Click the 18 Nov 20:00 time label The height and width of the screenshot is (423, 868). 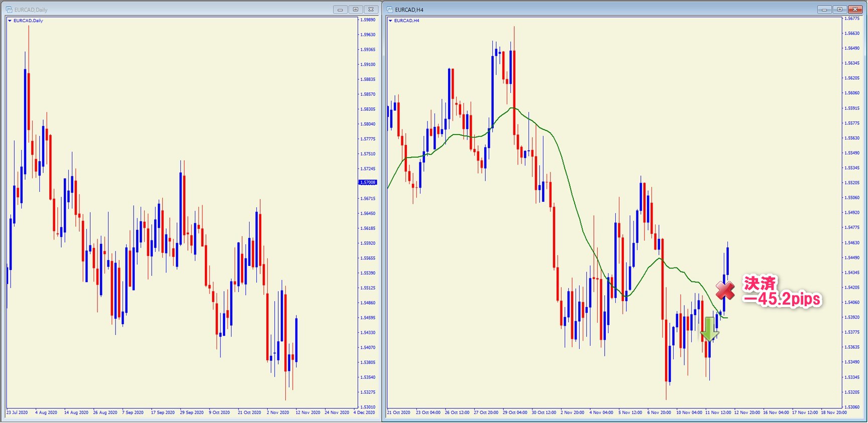click(x=834, y=412)
